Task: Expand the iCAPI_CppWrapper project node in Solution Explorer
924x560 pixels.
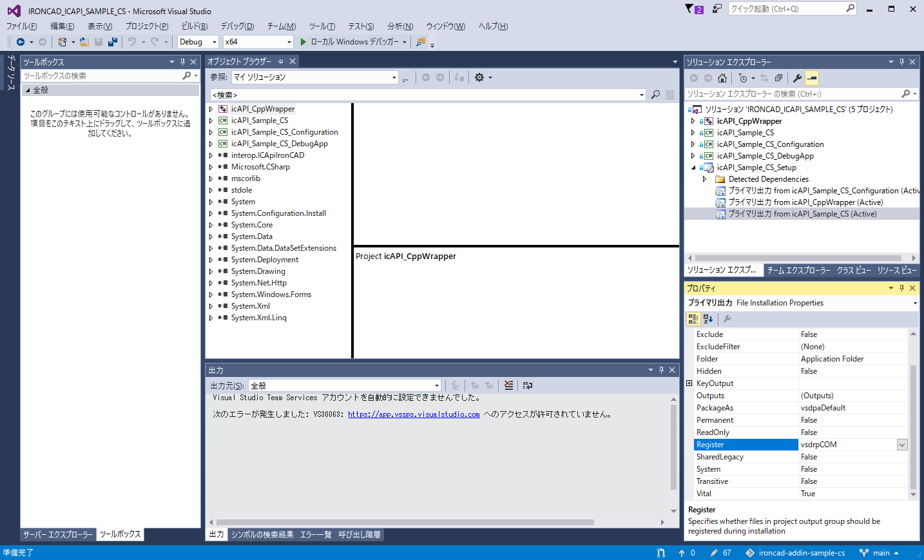Action: tap(693, 121)
